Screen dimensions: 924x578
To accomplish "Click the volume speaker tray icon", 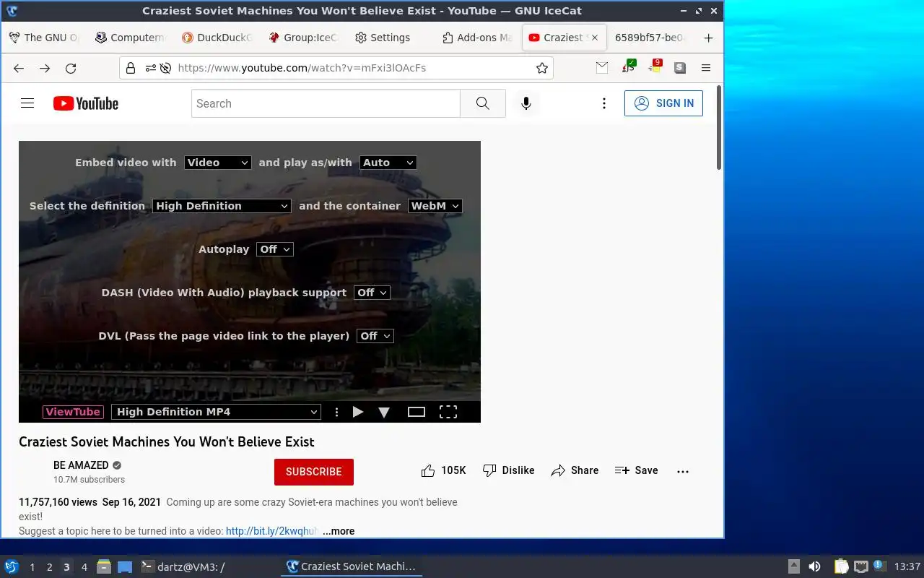I will (x=814, y=566).
